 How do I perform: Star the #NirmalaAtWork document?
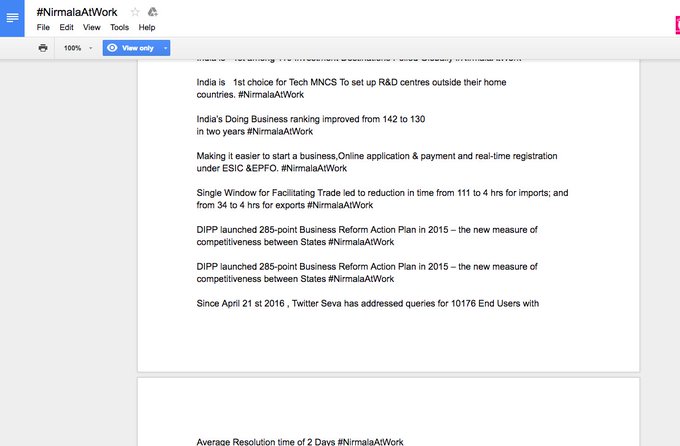pyautogui.click(x=135, y=12)
